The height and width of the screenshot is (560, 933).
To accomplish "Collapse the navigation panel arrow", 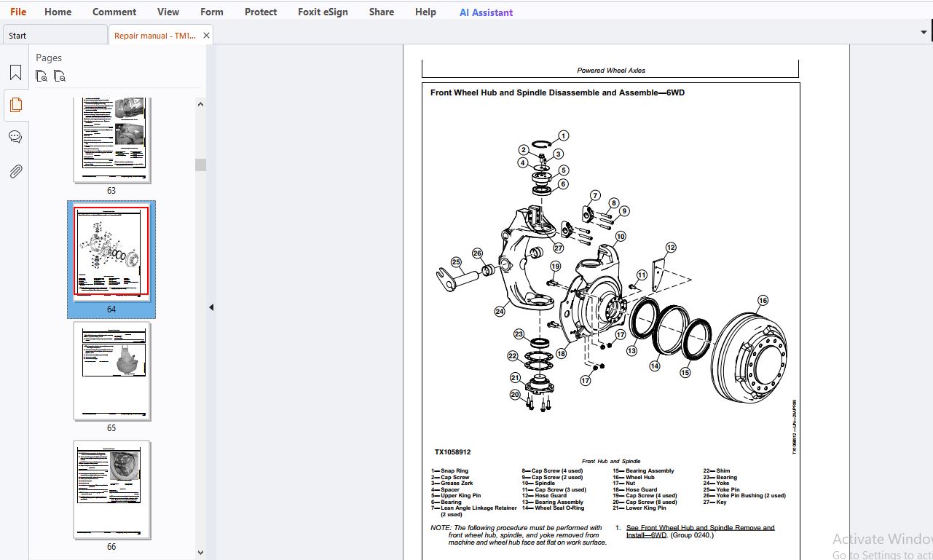I will 211,307.
